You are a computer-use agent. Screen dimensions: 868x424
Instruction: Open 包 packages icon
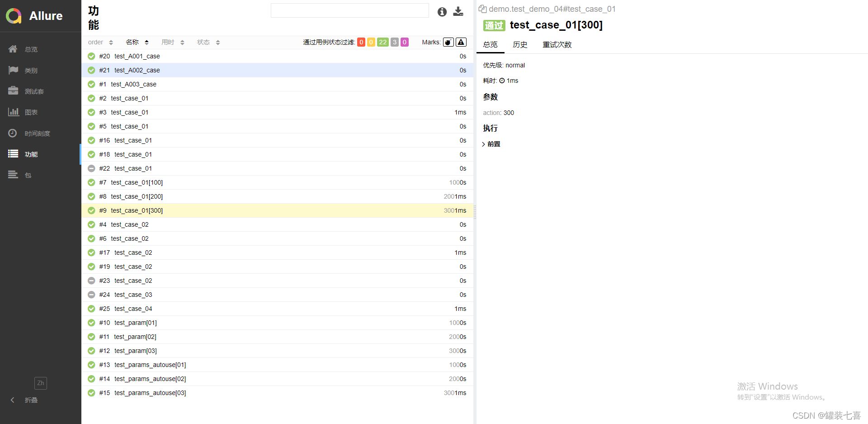pos(13,175)
